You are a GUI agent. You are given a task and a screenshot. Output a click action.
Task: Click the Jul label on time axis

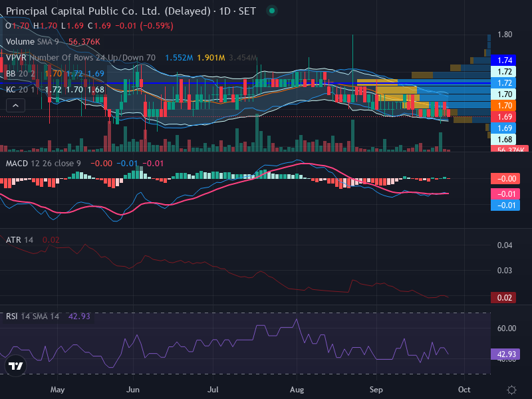[213, 390]
